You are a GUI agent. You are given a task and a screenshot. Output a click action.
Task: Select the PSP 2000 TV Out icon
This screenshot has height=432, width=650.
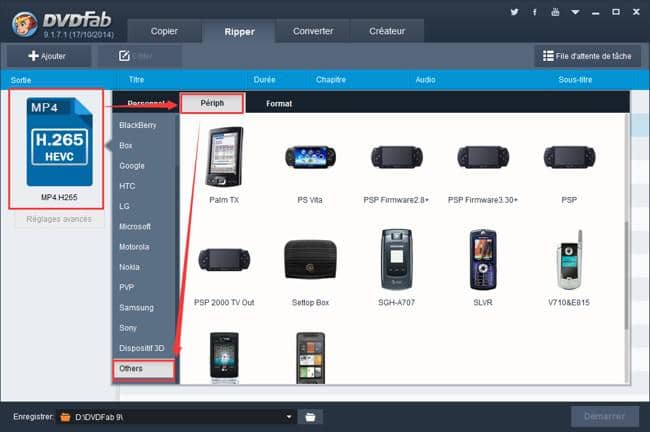pyautogui.click(x=224, y=260)
